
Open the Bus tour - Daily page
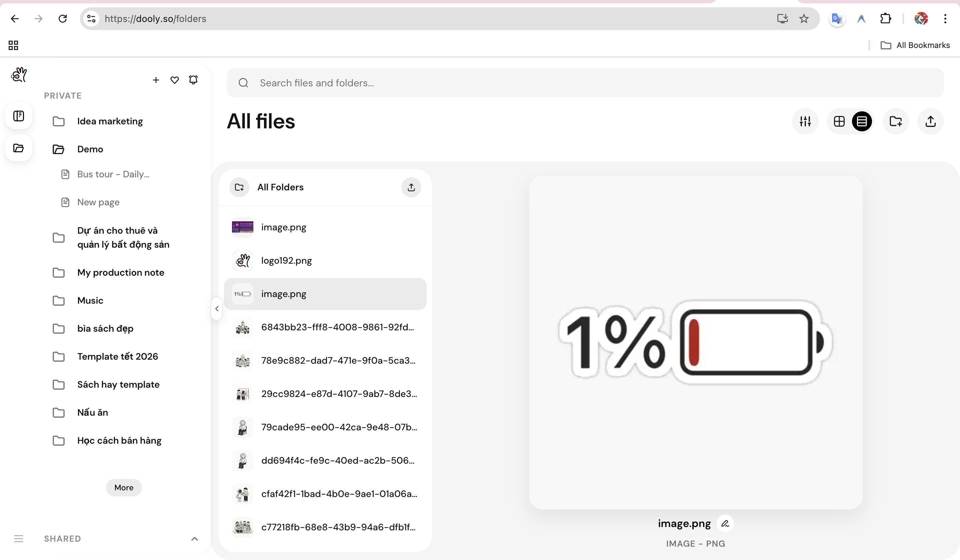[x=113, y=174]
